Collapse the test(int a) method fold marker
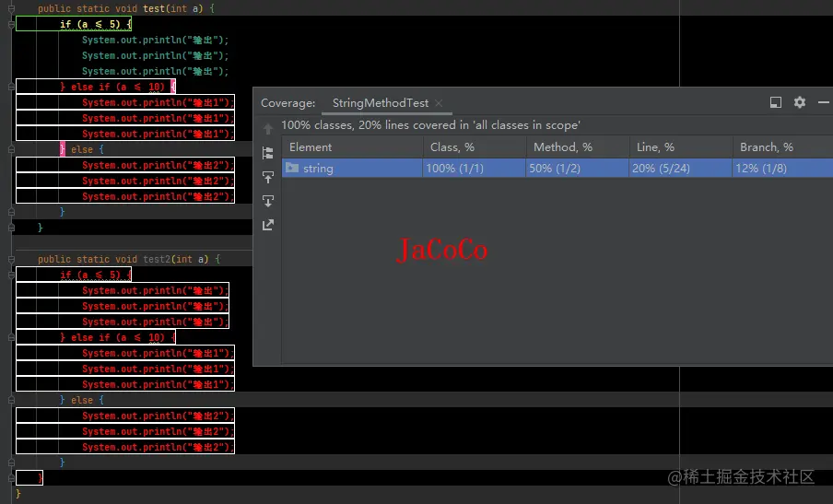The width and height of the screenshot is (833, 504). [x=11, y=8]
